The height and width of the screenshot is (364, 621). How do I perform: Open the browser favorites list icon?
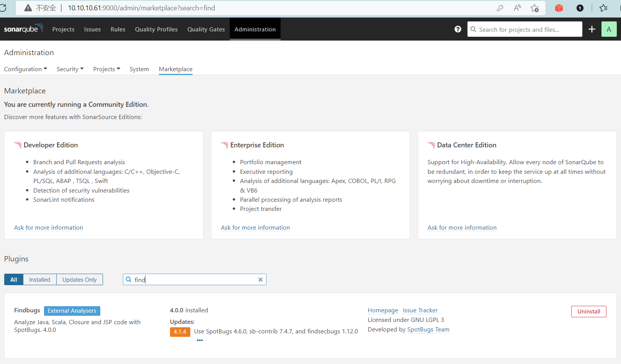point(604,8)
